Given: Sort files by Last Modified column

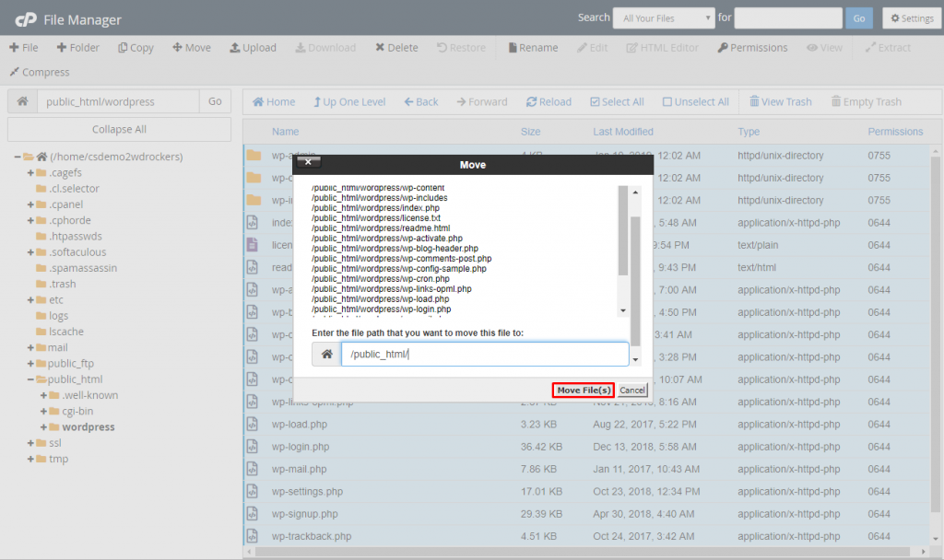Looking at the screenshot, I should [623, 132].
